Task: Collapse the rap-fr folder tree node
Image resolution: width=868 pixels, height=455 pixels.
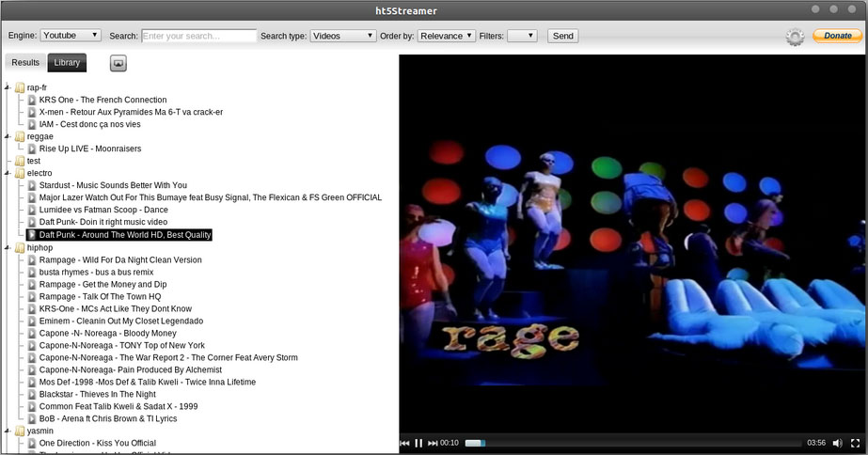Action: [8, 87]
